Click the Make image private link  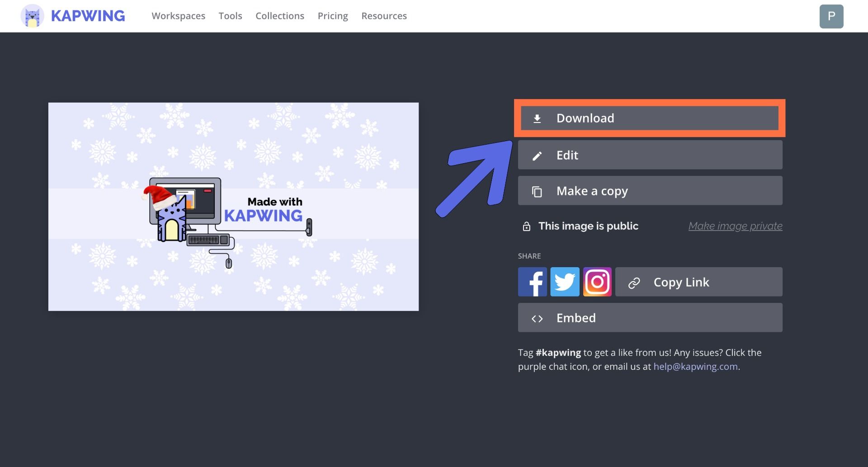735,226
